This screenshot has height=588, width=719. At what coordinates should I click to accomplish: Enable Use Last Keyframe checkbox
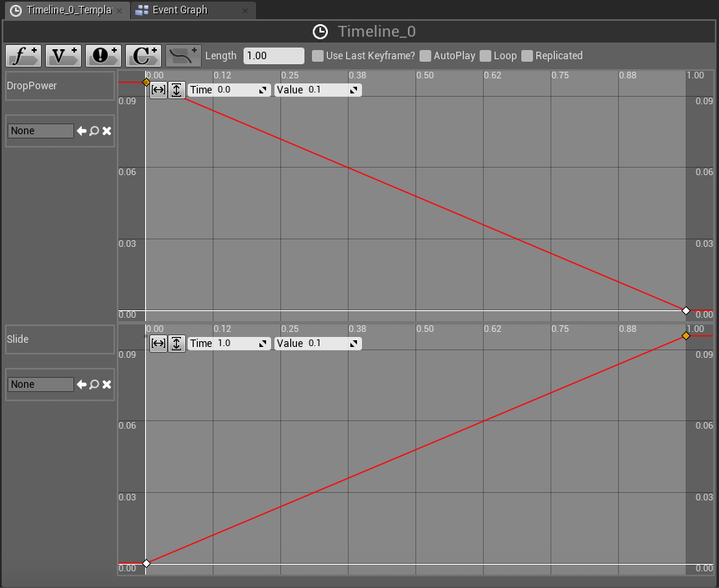[317, 56]
